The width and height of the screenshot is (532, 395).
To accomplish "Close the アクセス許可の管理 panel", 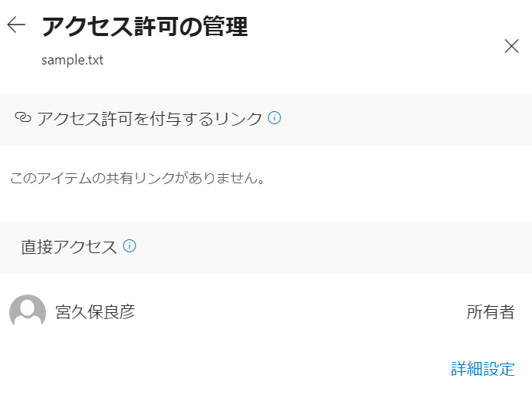I will pyautogui.click(x=511, y=46).
